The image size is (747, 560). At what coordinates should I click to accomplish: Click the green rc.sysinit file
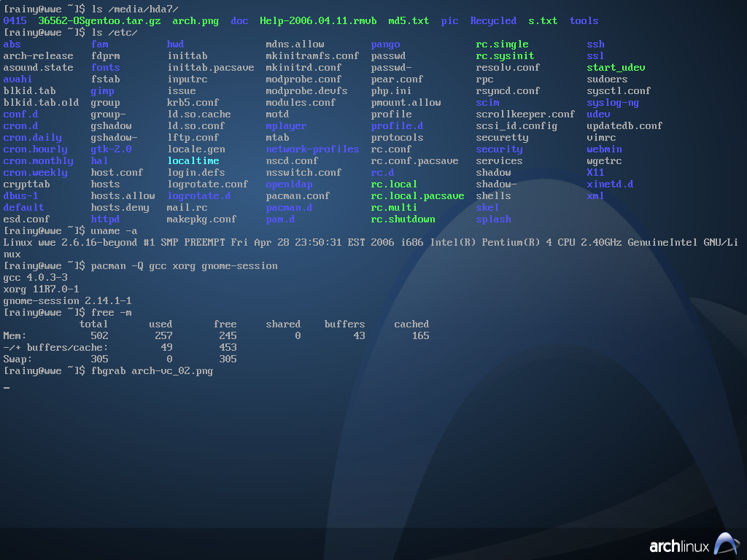pyautogui.click(x=505, y=56)
